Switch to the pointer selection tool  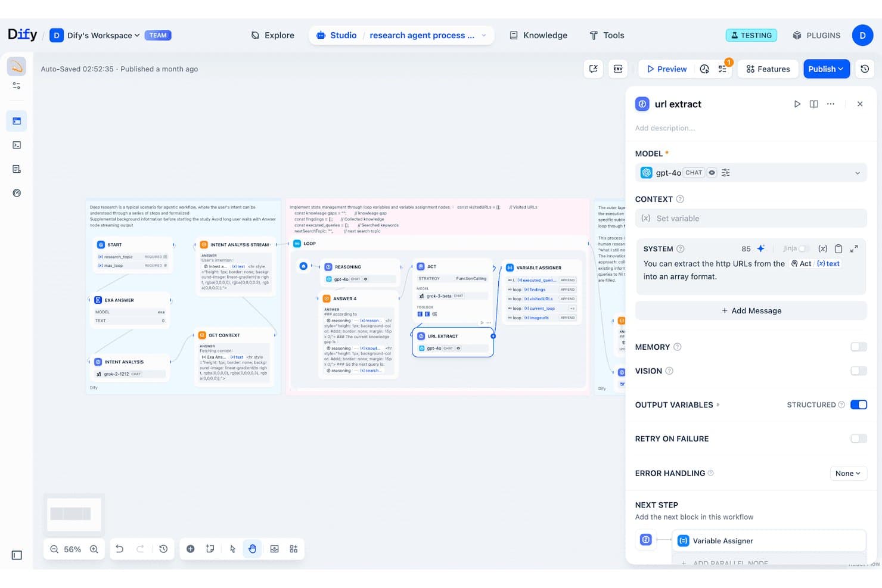[x=232, y=549]
